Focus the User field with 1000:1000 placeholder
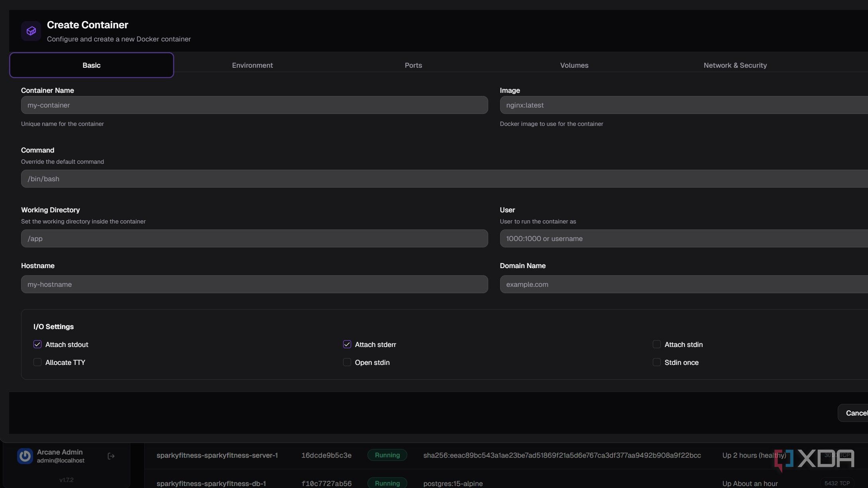 [684, 239]
